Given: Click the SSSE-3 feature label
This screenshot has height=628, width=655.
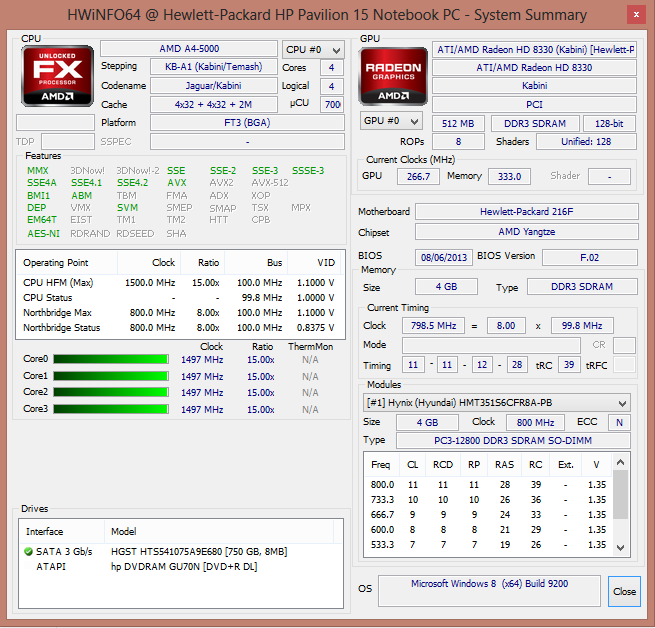Looking at the screenshot, I should (308, 170).
